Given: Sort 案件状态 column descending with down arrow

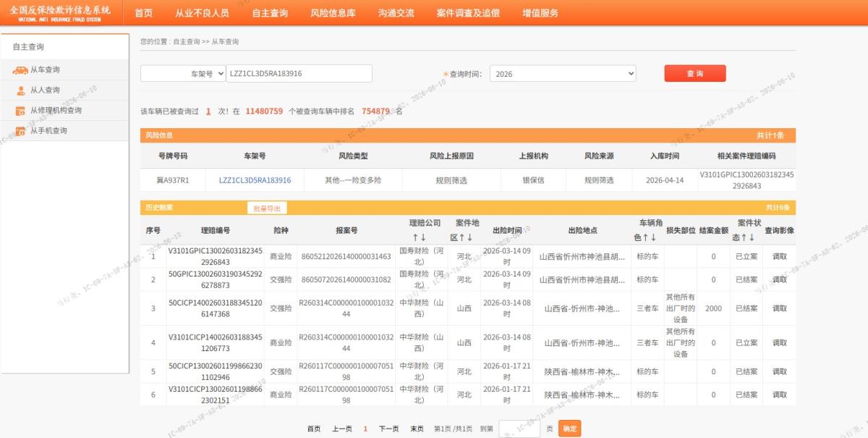Looking at the screenshot, I should pos(751,237).
